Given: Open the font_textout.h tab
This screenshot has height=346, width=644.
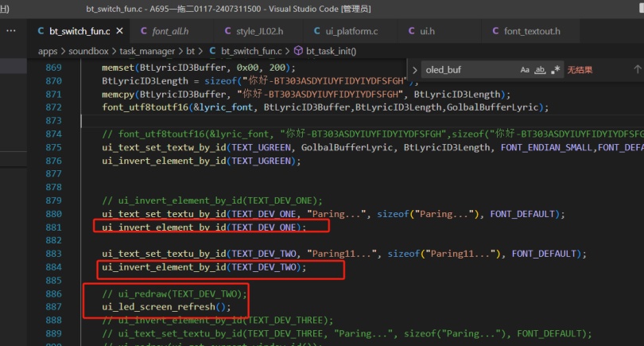Looking at the screenshot, I should [532, 31].
